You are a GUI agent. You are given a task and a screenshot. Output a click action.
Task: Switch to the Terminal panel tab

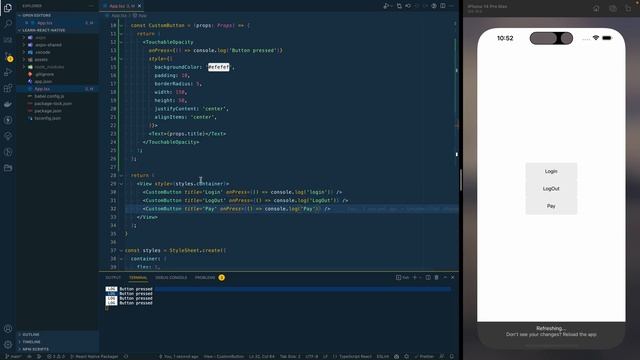(x=138, y=278)
